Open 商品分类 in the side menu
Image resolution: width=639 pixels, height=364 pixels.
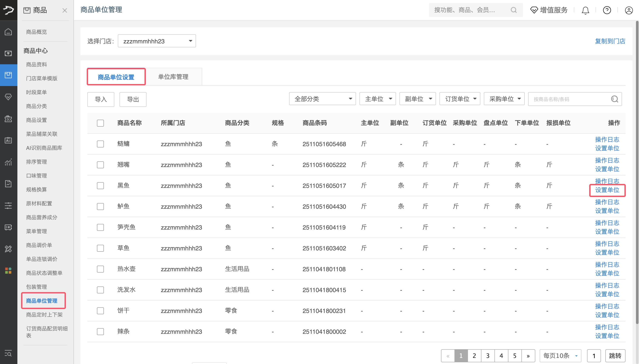coord(37,106)
